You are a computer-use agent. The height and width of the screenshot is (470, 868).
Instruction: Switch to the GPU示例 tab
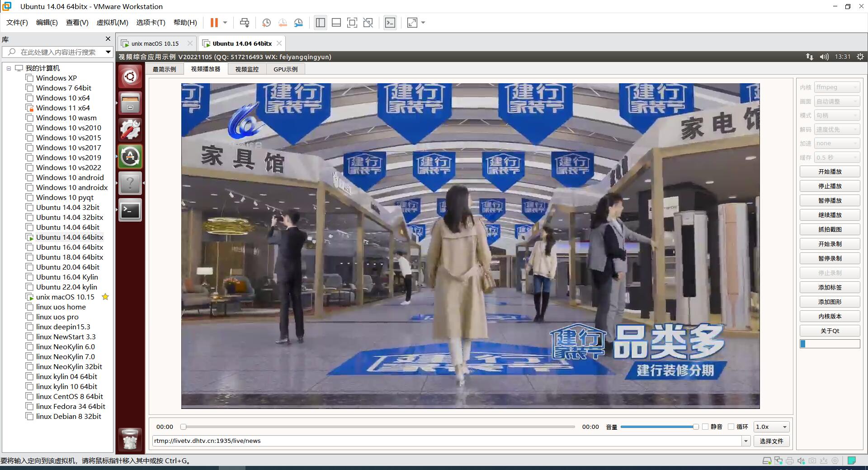[x=286, y=69]
